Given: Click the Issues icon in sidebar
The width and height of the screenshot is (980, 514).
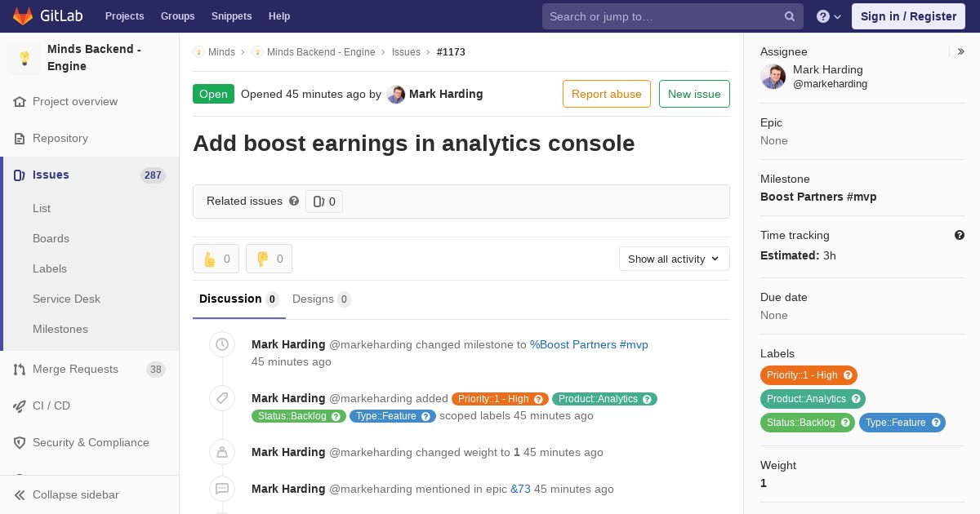Looking at the screenshot, I should pos(20,175).
